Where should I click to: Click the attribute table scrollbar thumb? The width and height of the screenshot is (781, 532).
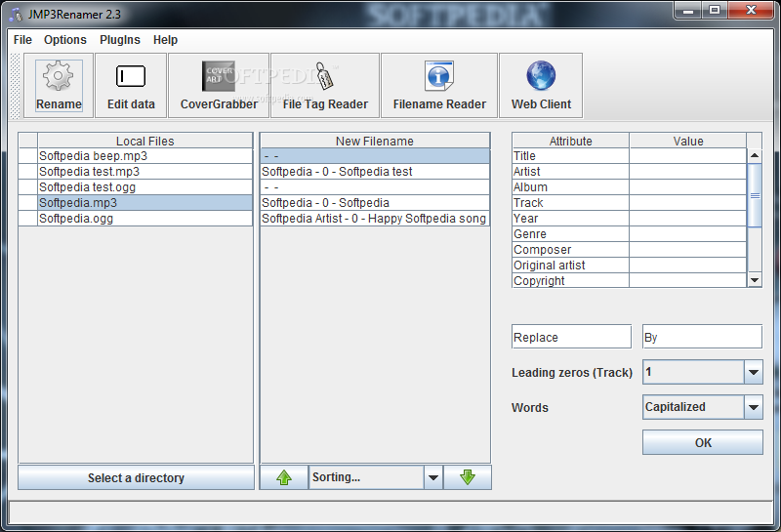point(755,195)
